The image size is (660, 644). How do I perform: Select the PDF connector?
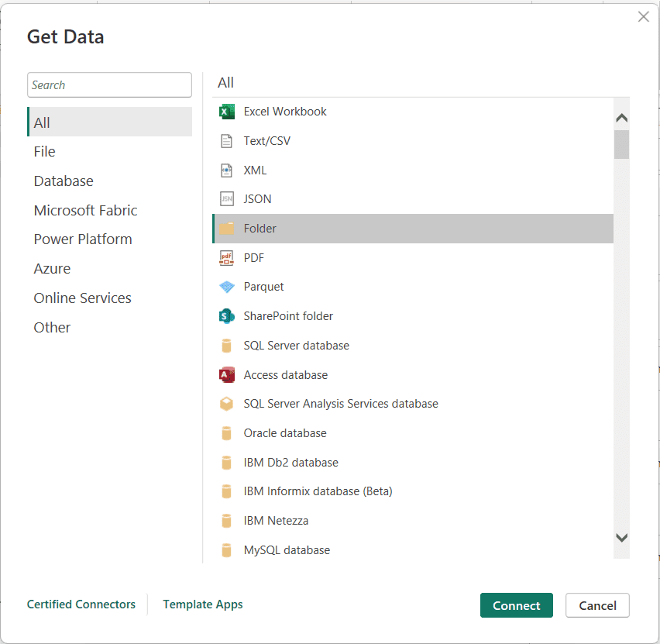pos(253,257)
